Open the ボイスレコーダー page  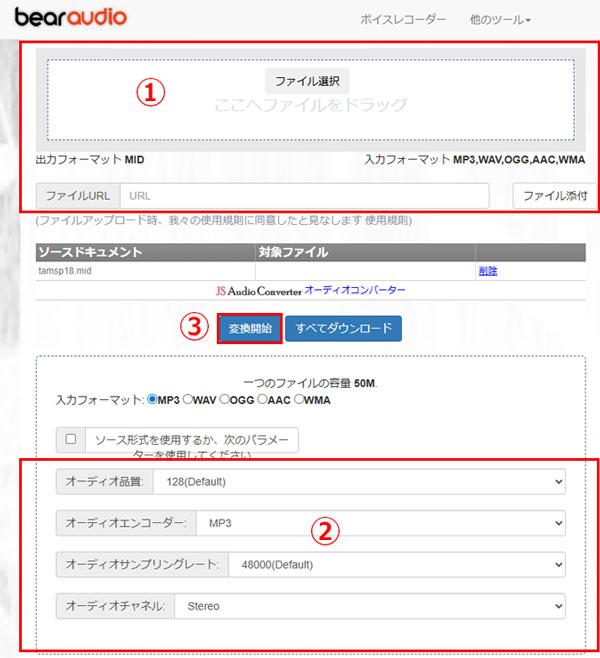point(403,19)
